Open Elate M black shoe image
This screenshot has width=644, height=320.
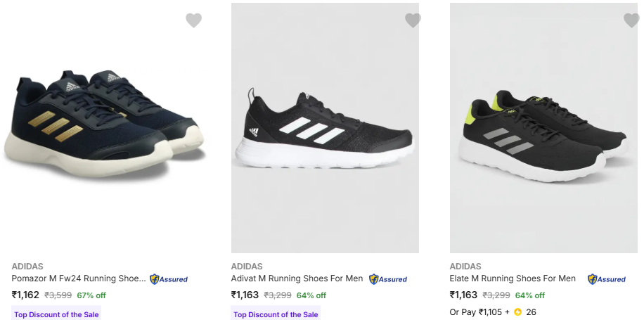tap(541, 137)
